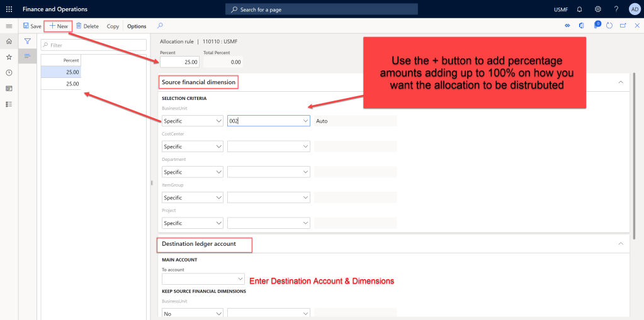Collapse the Source financial dimension section
Image resolution: width=644 pixels, height=320 pixels.
point(620,82)
